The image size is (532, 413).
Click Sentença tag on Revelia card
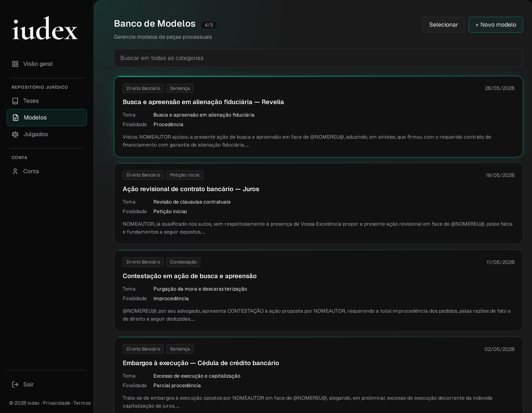coord(180,88)
